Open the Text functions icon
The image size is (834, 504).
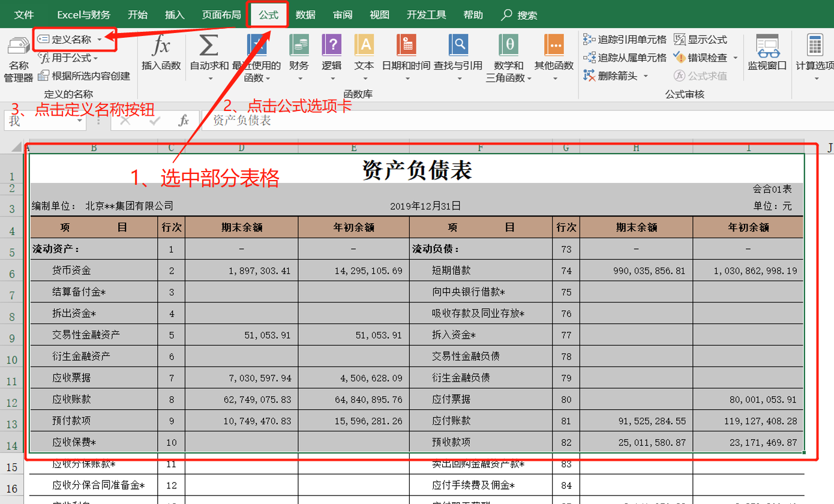pos(364,46)
